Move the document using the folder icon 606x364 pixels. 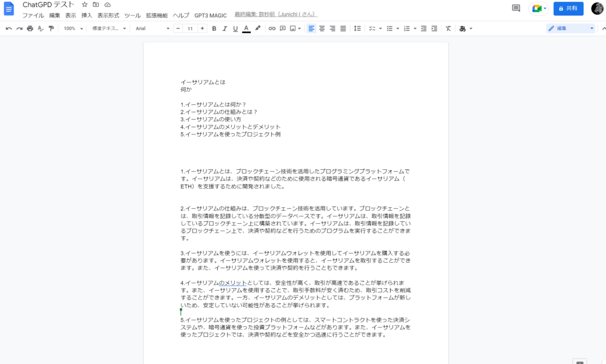click(96, 5)
